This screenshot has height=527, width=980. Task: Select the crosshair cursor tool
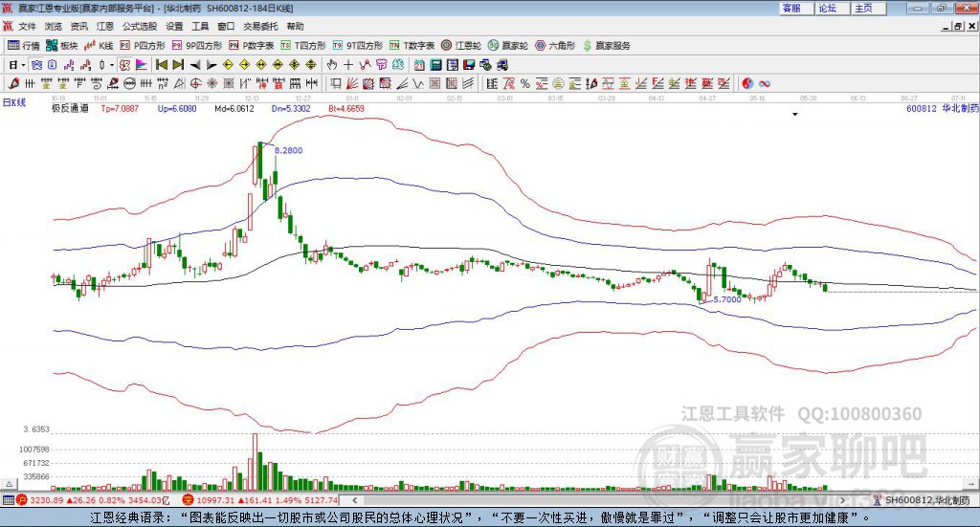[348, 65]
